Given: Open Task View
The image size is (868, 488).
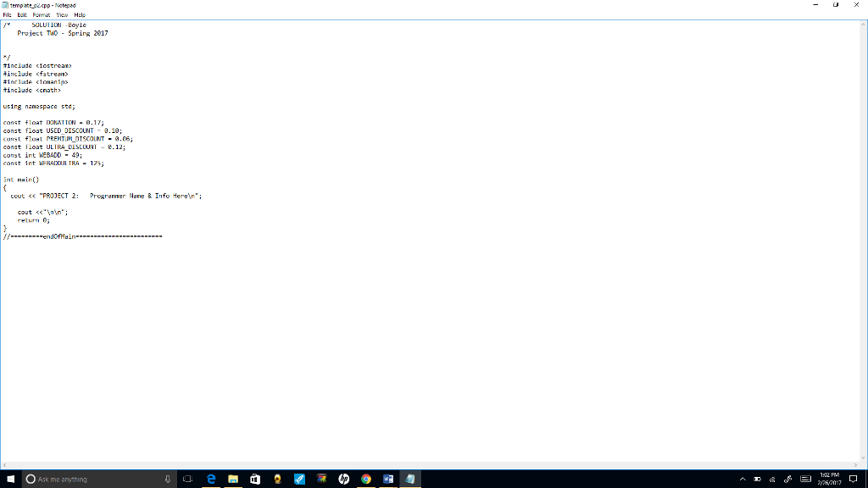Looking at the screenshot, I should pos(186,479).
